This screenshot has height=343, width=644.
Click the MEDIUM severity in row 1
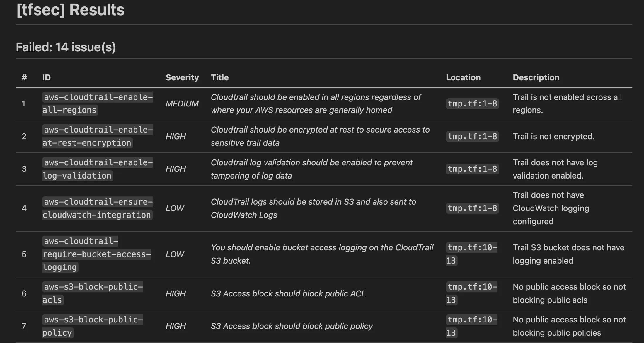pyautogui.click(x=182, y=103)
